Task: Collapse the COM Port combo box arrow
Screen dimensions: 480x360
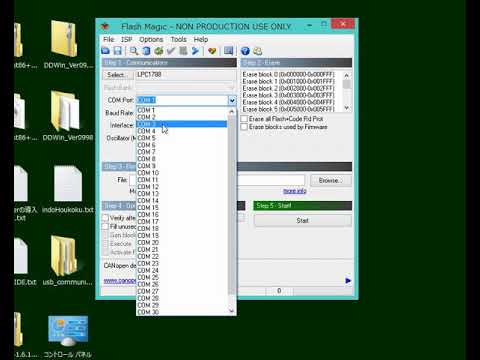Action: click(232, 100)
